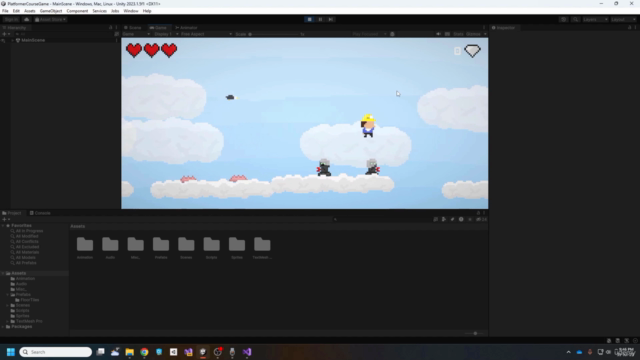Viewport: 640px width, 360px height.
Task: Lock the Inspector panel with padlock icon
Action: 629,28
